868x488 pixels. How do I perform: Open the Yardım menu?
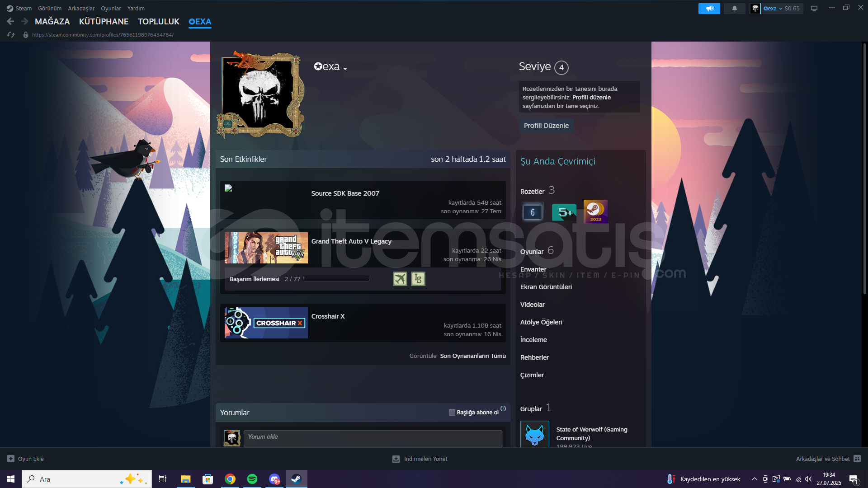(136, 9)
